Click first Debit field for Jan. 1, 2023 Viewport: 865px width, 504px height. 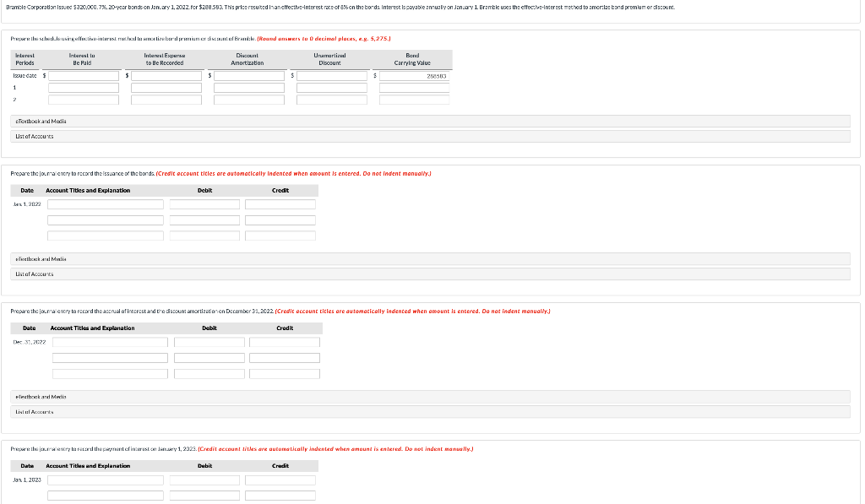pyautogui.click(x=204, y=480)
